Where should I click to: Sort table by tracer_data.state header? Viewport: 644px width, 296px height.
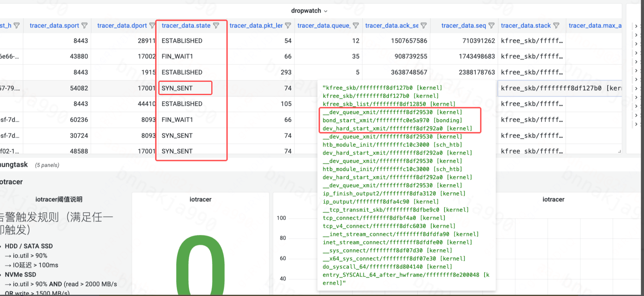coord(186,26)
